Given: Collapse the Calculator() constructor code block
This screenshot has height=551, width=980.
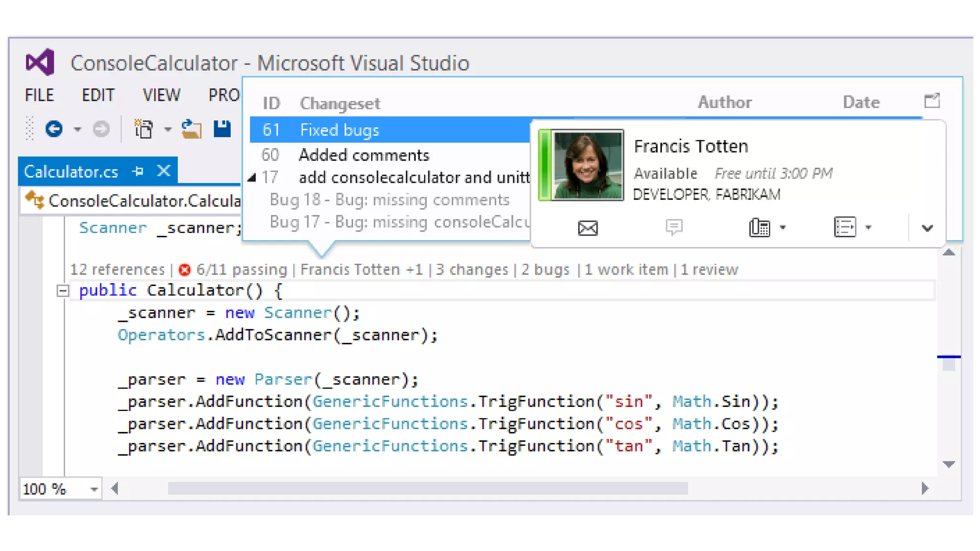Looking at the screenshot, I should coord(62,291).
